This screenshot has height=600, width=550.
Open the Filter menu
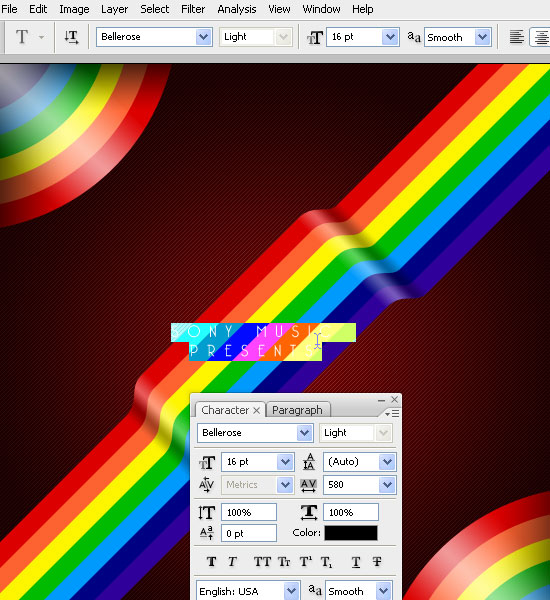[x=193, y=9]
